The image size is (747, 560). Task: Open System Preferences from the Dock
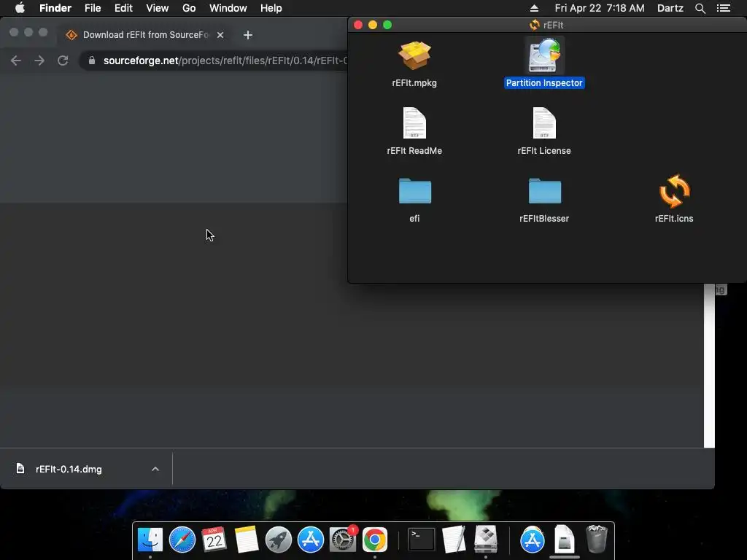343,540
